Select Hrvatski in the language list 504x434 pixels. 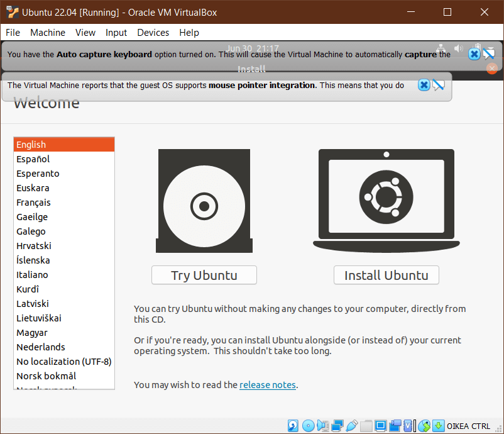coord(64,246)
